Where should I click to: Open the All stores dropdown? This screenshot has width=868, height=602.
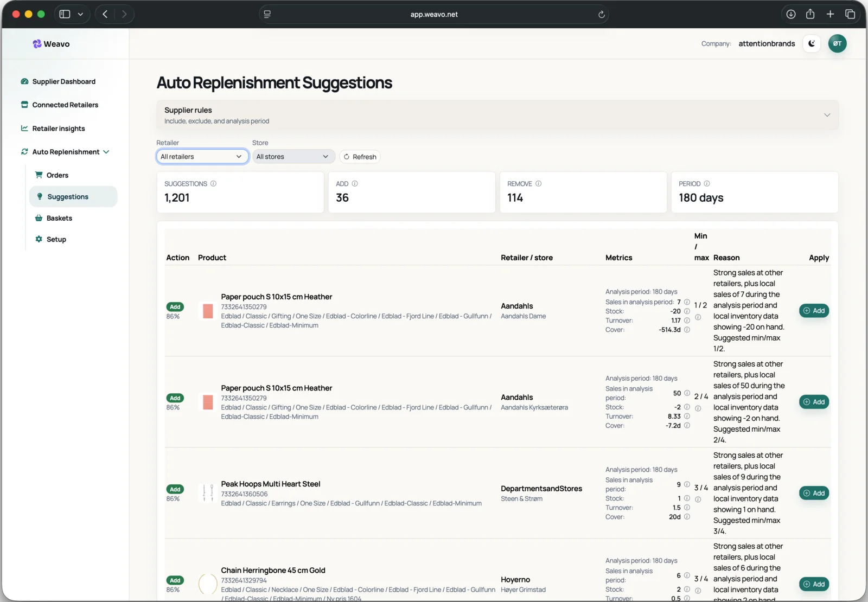click(x=293, y=157)
